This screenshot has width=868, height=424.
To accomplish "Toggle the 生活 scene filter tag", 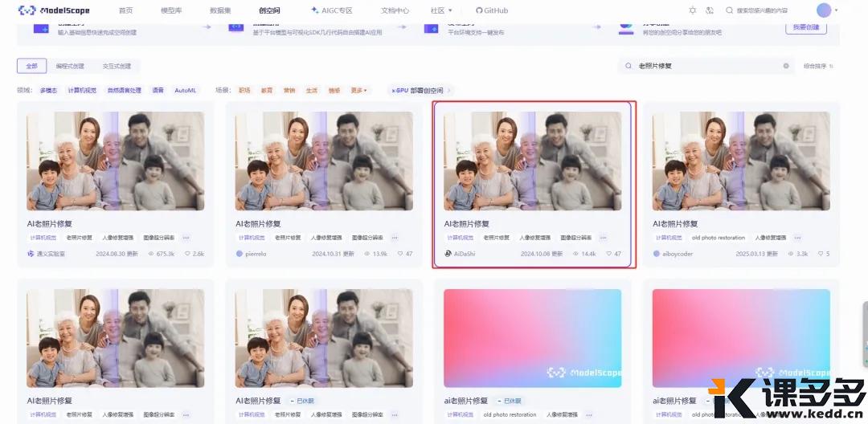I will click(312, 90).
